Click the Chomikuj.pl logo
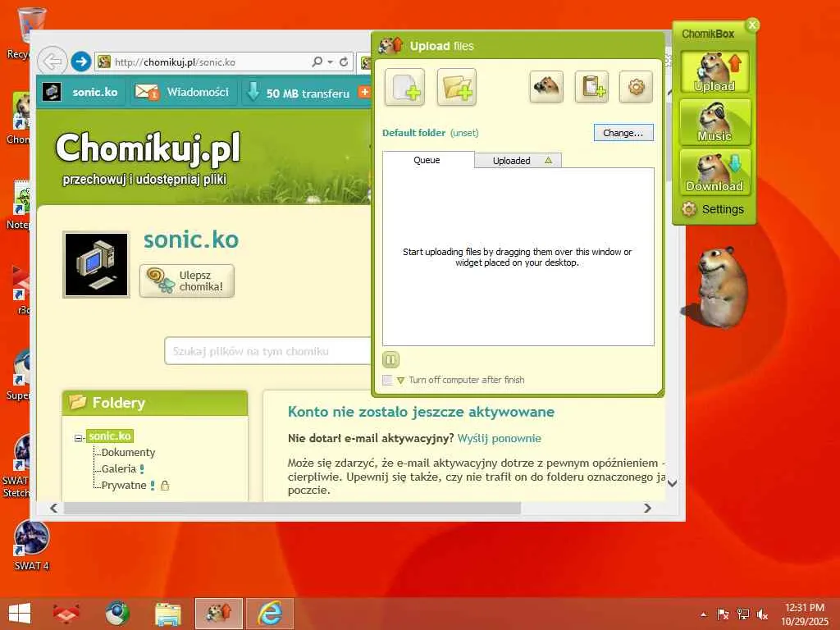This screenshot has height=630, width=840. (148, 148)
